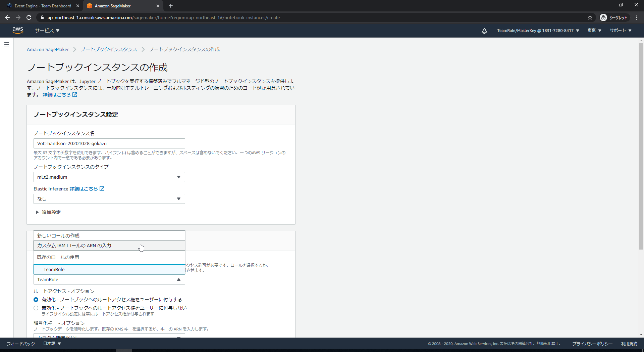
Task: Click the incognito シークレット profile icon
Action: point(613,17)
